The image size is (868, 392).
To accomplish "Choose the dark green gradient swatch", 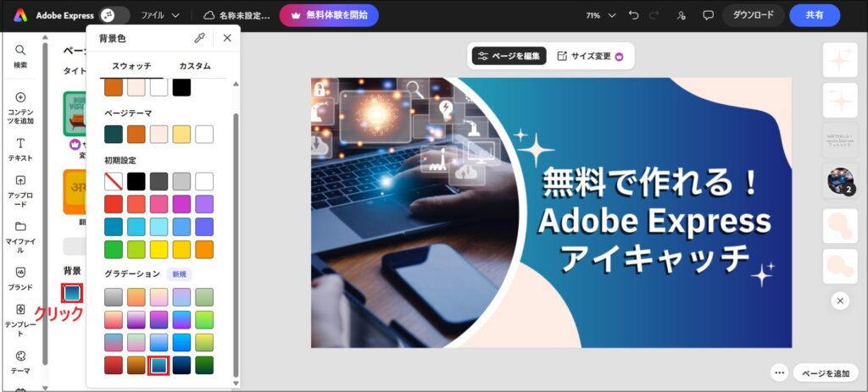I will pyautogui.click(x=204, y=365).
